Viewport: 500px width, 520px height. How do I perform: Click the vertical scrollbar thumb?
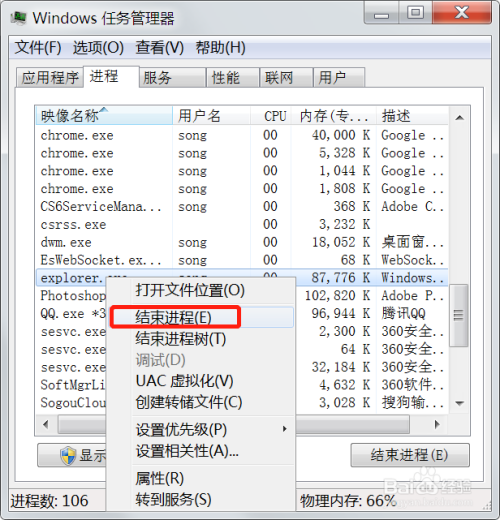tap(459, 315)
